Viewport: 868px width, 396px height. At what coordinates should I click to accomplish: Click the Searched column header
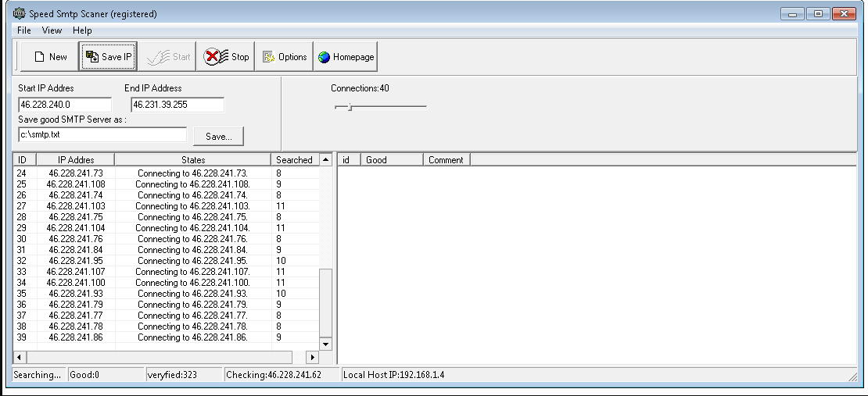pyautogui.click(x=295, y=160)
